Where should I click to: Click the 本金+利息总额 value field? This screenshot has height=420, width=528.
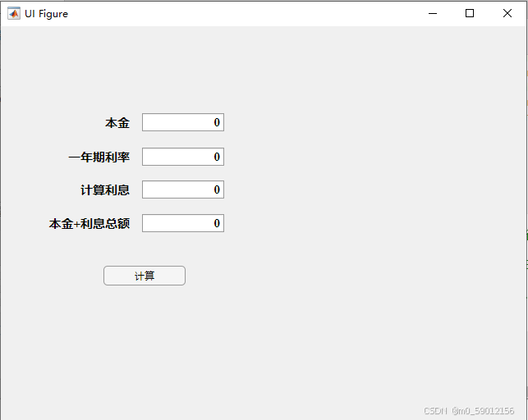pyautogui.click(x=183, y=223)
